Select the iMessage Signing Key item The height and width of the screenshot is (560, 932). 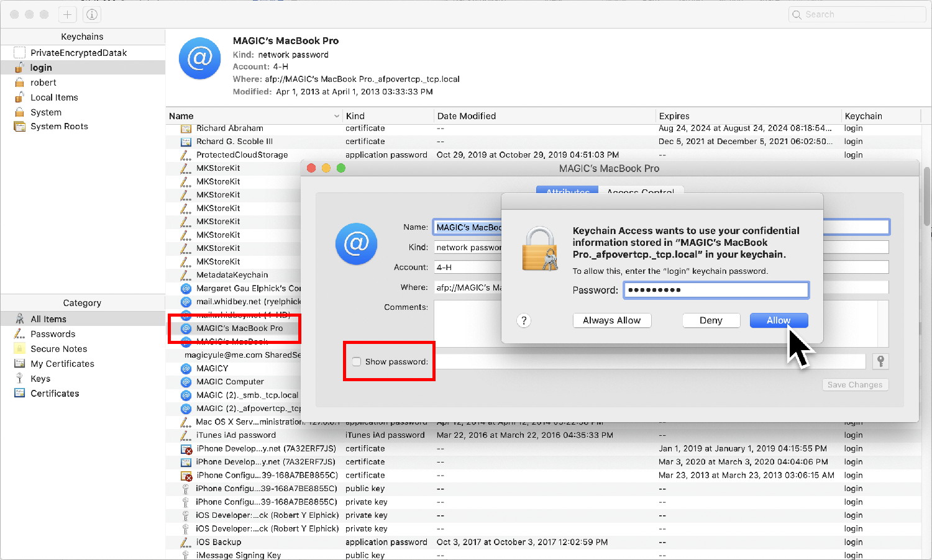pos(544,556)
